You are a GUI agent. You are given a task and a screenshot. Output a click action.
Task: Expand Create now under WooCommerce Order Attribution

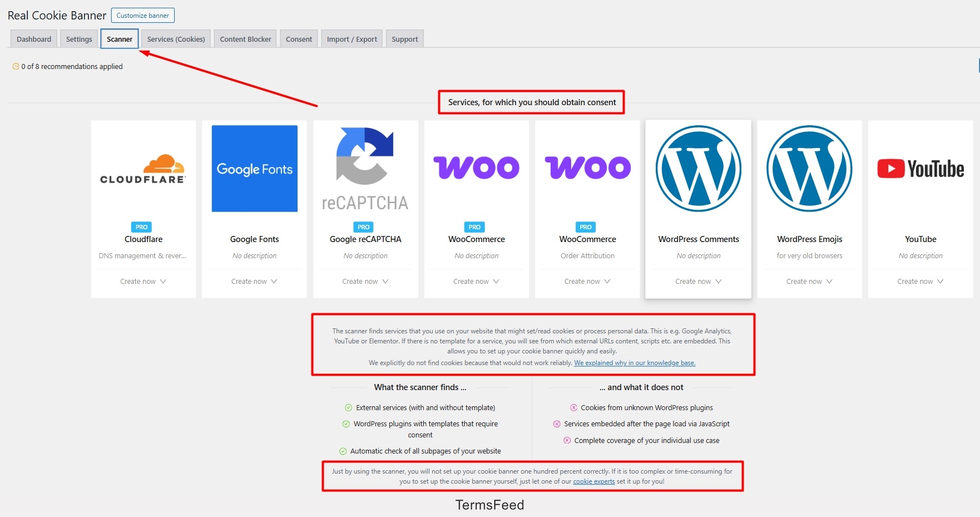coord(587,282)
